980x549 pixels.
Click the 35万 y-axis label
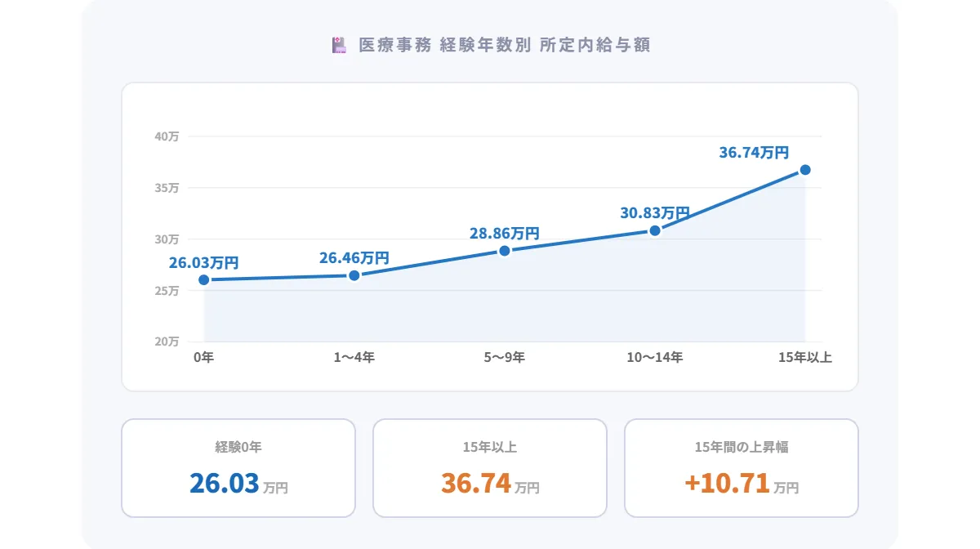pyautogui.click(x=167, y=188)
